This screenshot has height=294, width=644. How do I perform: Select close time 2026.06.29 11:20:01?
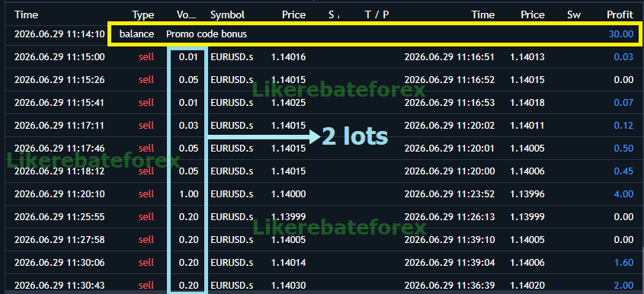[x=450, y=149]
